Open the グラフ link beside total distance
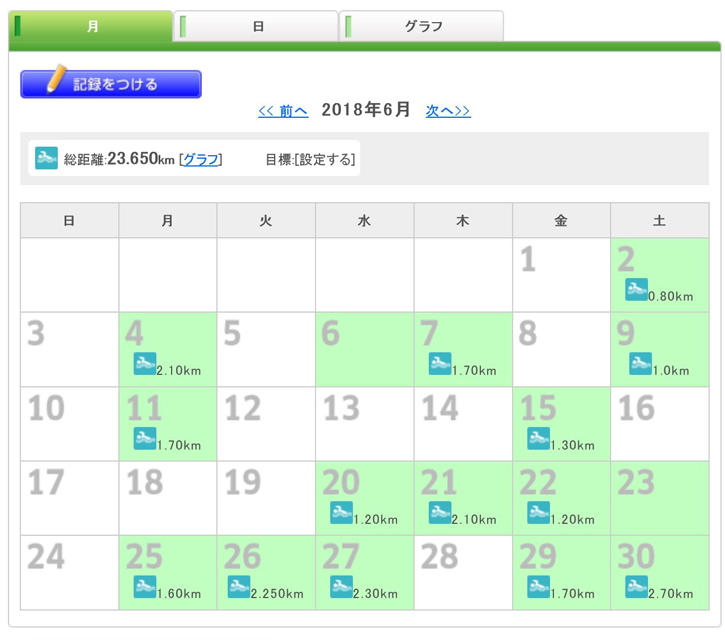Image resolution: width=725 pixels, height=640 pixels. pyautogui.click(x=201, y=159)
